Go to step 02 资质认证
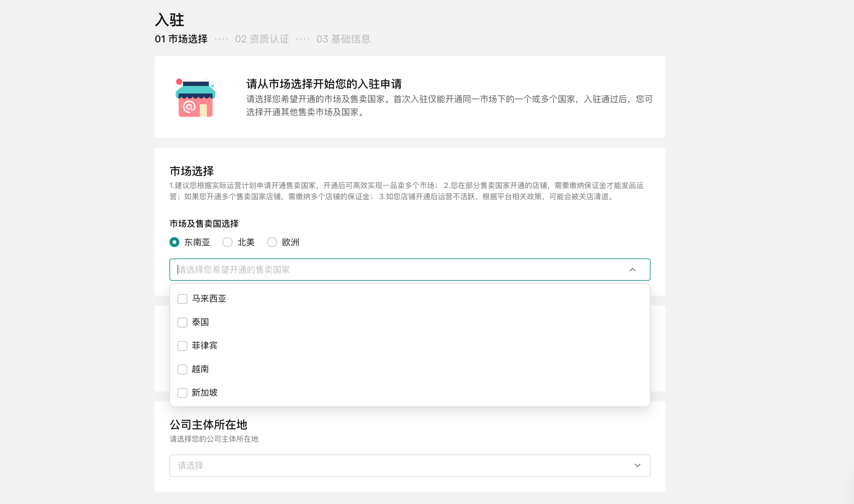The height and width of the screenshot is (504, 854). pyautogui.click(x=262, y=39)
